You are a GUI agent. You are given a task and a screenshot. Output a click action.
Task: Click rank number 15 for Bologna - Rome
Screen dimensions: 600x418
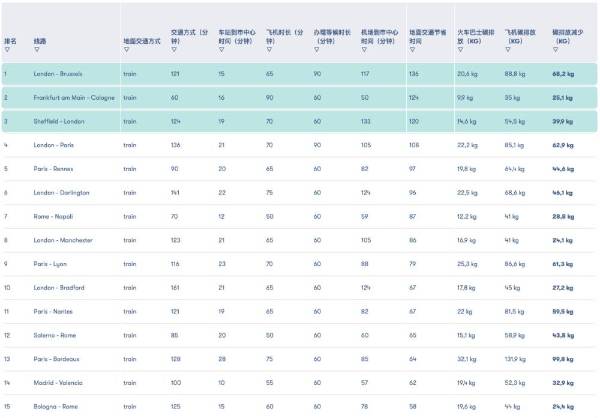(7, 407)
